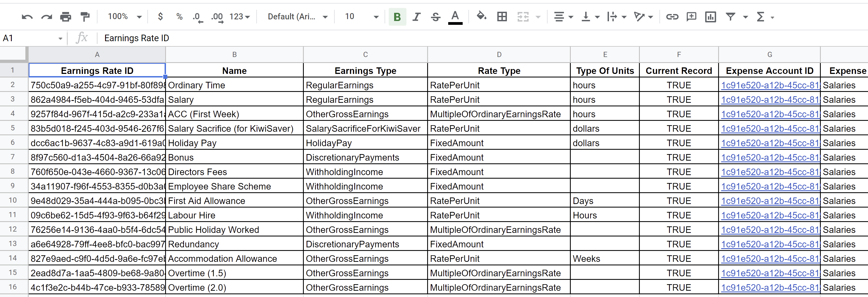Click the Salary Sacrifice (for KiwiSaver) cell

click(234, 128)
